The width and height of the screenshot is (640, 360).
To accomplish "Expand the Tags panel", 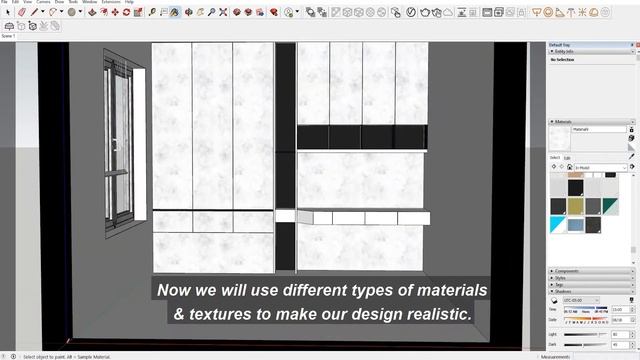I will (x=591, y=284).
